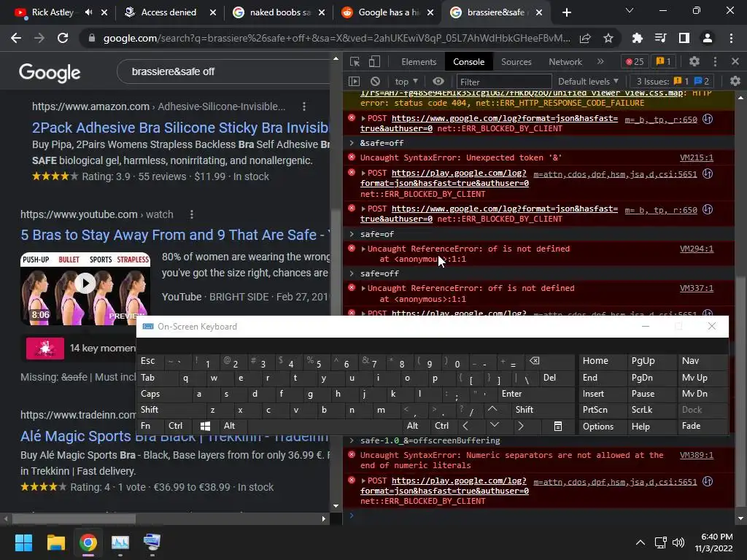The image size is (747, 560).
Task: Click the VM389:1 source link
Action: [696, 455]
